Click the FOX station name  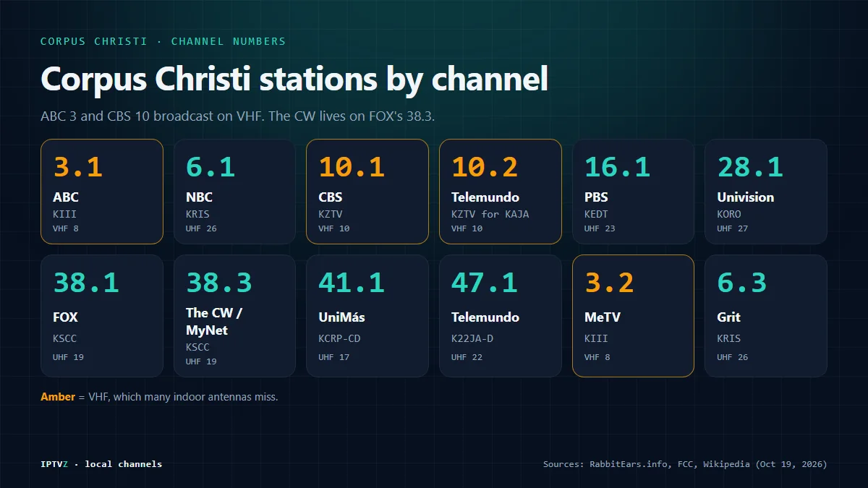tap(65, 317)
